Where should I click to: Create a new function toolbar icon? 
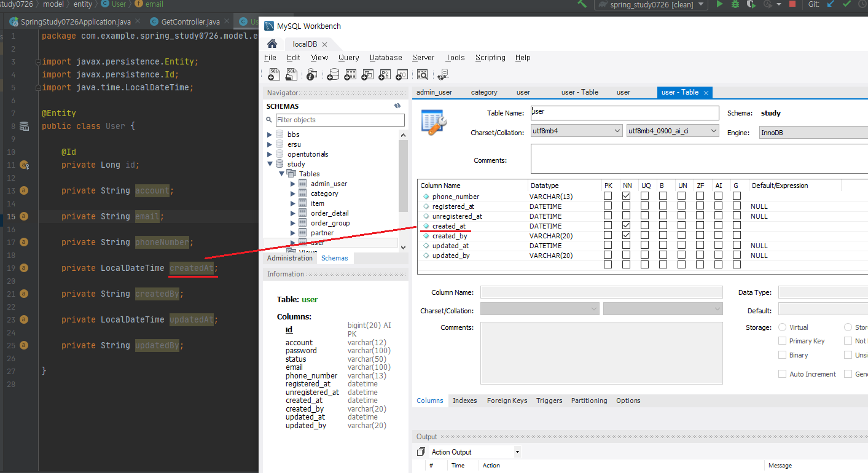coord(402,74)
